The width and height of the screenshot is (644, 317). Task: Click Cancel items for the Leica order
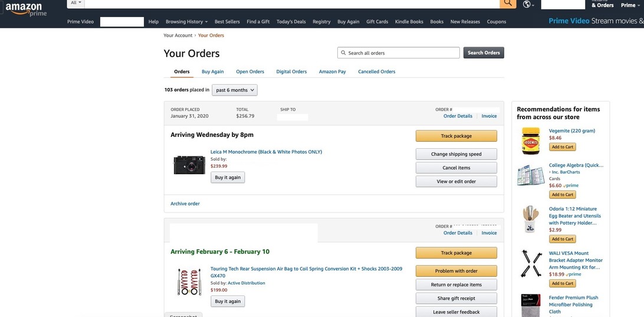click(x=456, y=168)
